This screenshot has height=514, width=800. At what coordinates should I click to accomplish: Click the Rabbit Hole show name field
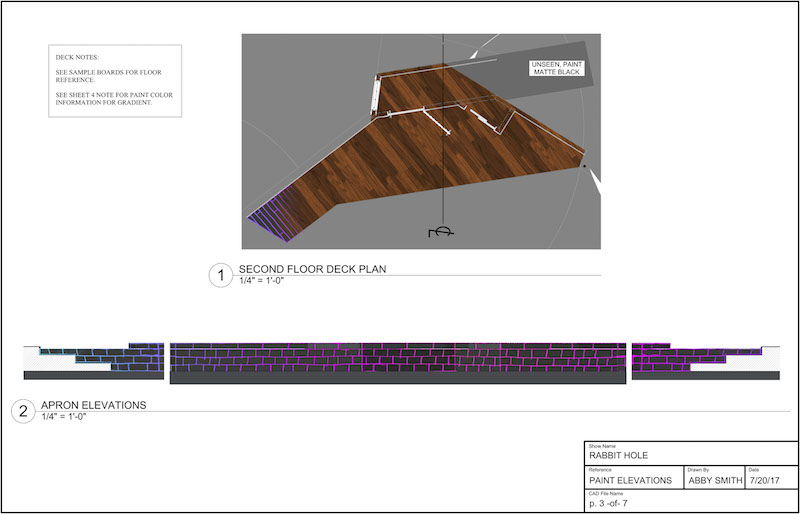tap(619, 455)
